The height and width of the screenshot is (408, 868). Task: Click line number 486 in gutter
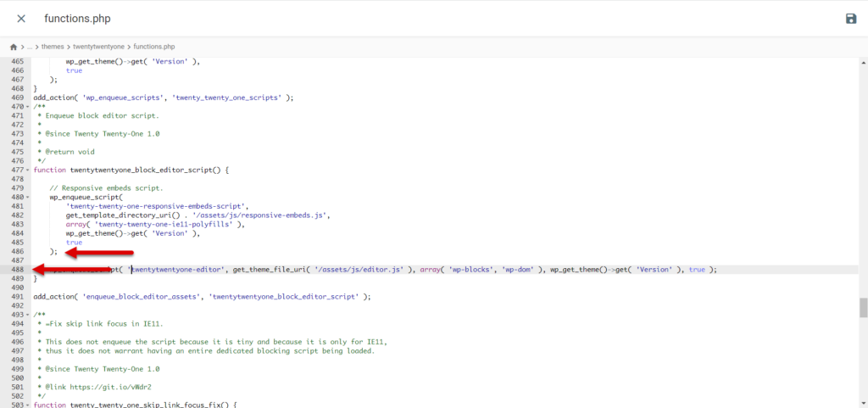click(16, 251)
